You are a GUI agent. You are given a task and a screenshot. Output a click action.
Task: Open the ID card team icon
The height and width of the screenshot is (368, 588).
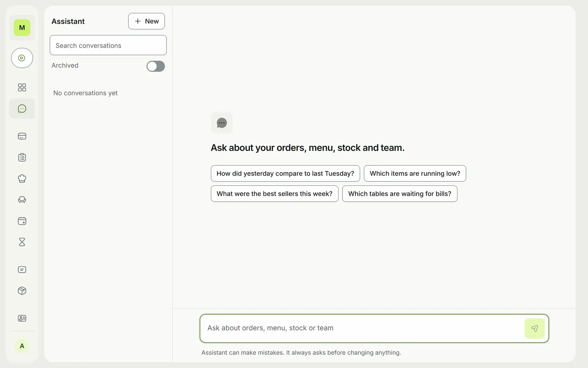pyautogui.click(x=22, y=318)
